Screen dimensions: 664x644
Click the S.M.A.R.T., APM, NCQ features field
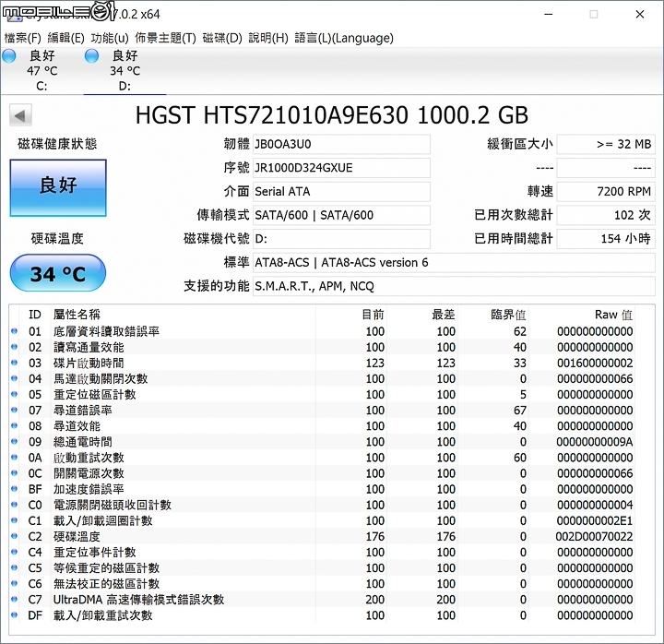click(454, 286)
